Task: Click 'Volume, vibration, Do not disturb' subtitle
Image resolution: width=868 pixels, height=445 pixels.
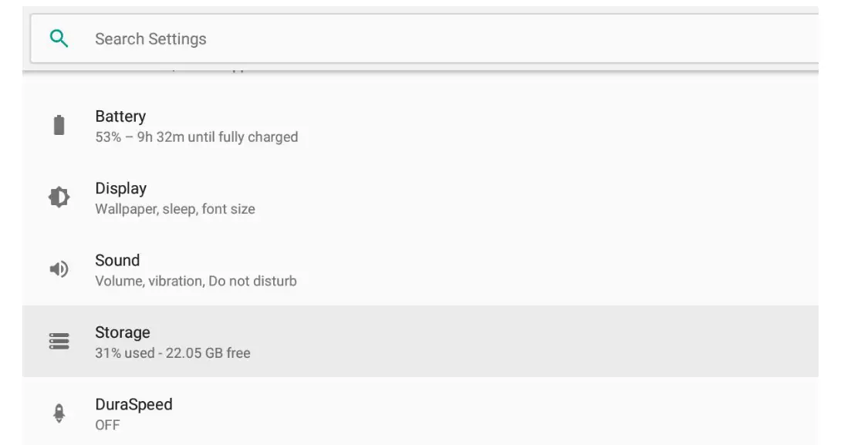Action: pos(194,279)
